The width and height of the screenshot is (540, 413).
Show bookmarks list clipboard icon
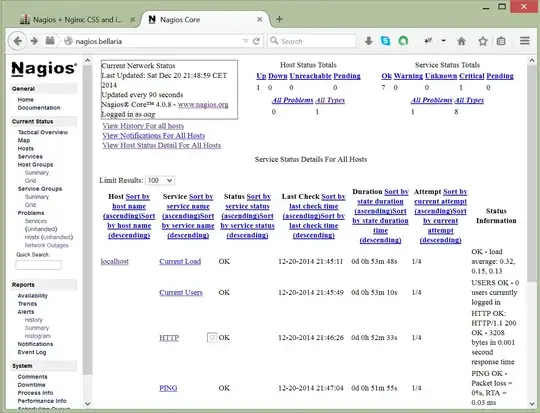click(x=501, y=41)
